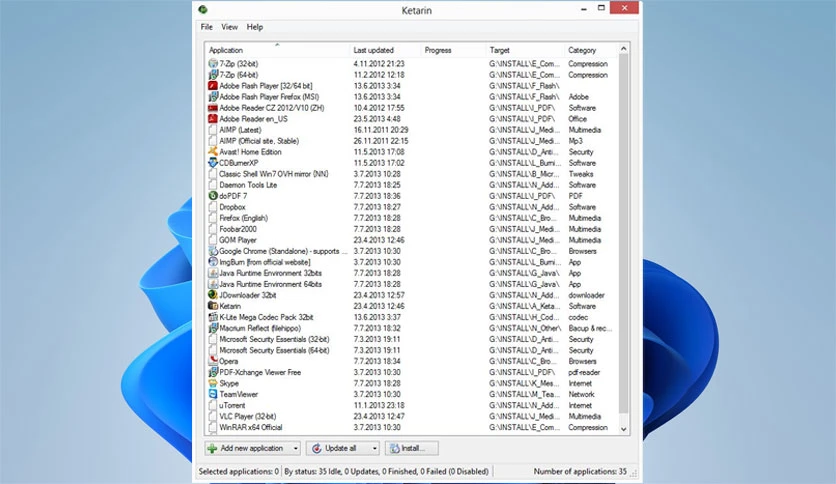Select the Daemon Tools Lite row
The image size is (836, 484).
[412, 185]
